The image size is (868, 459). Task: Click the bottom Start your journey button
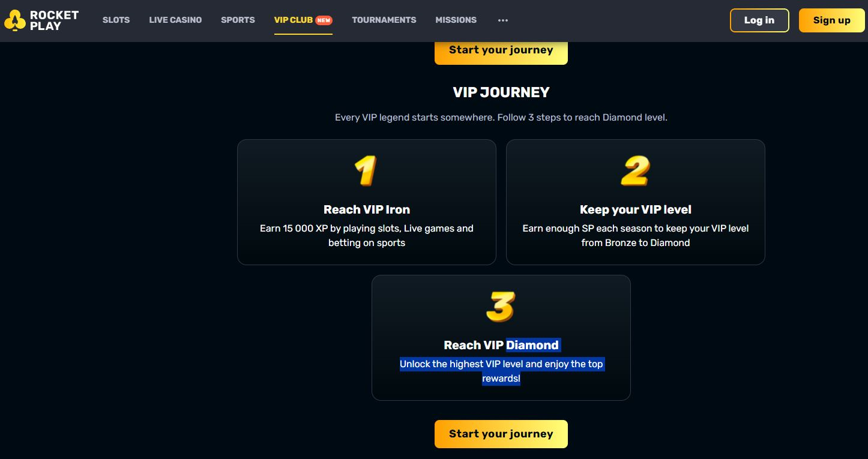[x=501, y=434]
